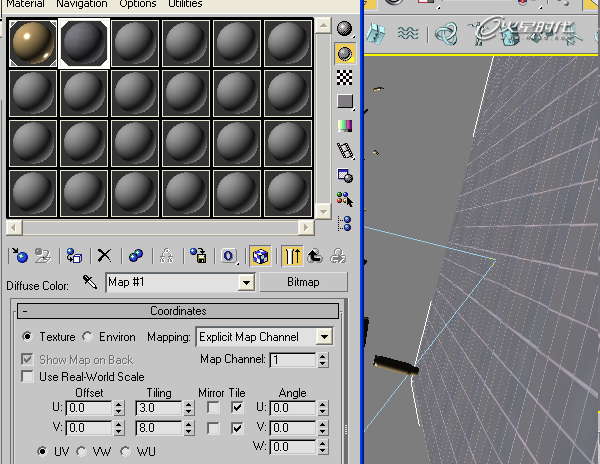
Task: Click the V Tiling 8.0 field
Action: [x=159, y=428]
